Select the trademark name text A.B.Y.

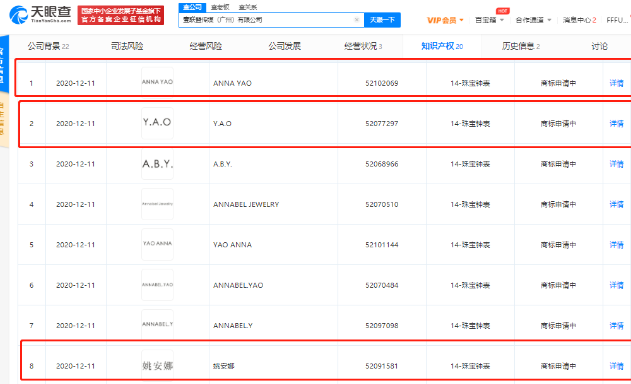(223, 164)
